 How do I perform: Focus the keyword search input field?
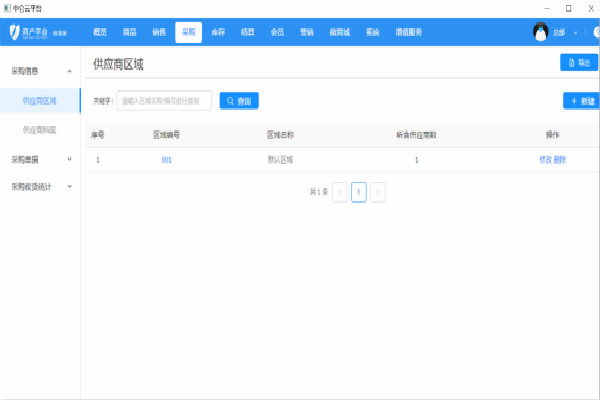(x=164, y=101)
